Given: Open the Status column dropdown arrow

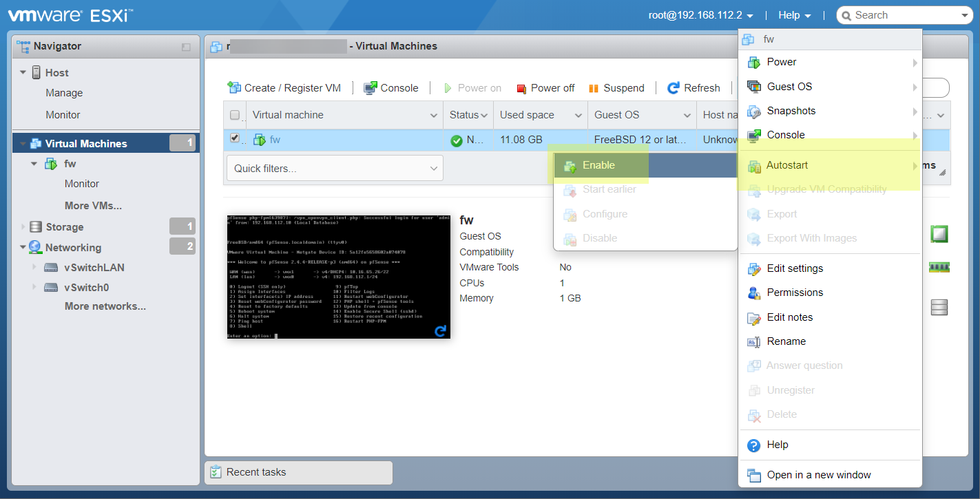Looking at the screenshot, I should pos(485,115).
